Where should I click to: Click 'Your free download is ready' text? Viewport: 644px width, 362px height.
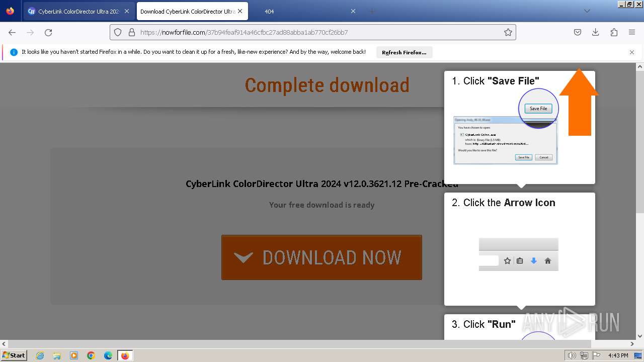click(321, 205)
